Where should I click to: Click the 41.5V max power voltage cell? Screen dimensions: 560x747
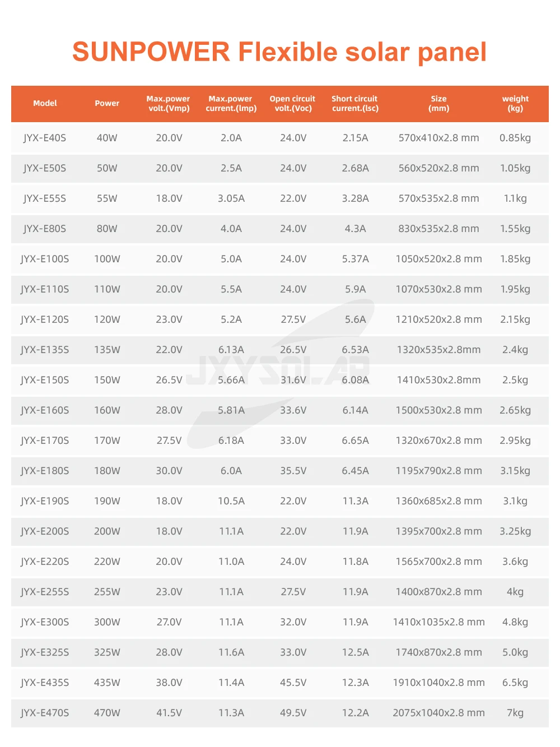click(x=169, y=713)
